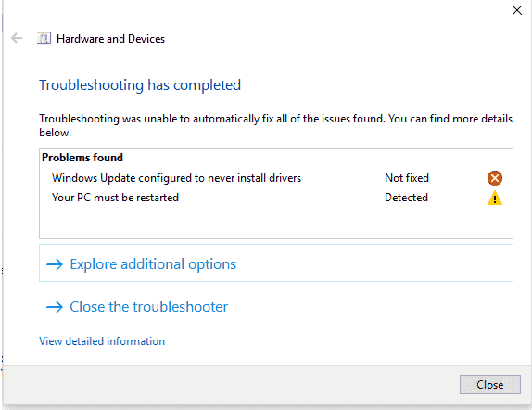The image size is (532, 410).
Task: Open Explore additional options
Action: 276,263
